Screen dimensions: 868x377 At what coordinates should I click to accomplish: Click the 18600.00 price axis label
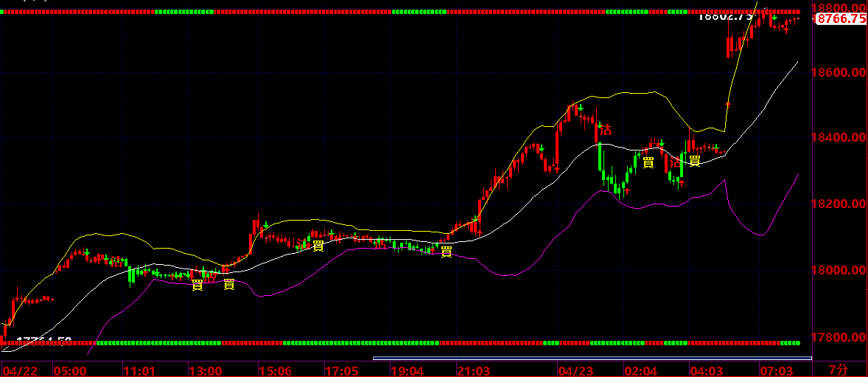tap(840, 72)
